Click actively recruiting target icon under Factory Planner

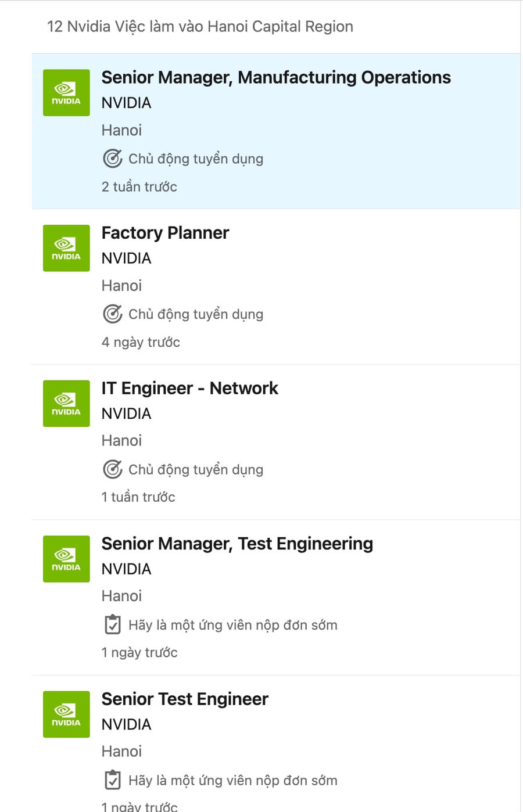[x=112, y=314]
